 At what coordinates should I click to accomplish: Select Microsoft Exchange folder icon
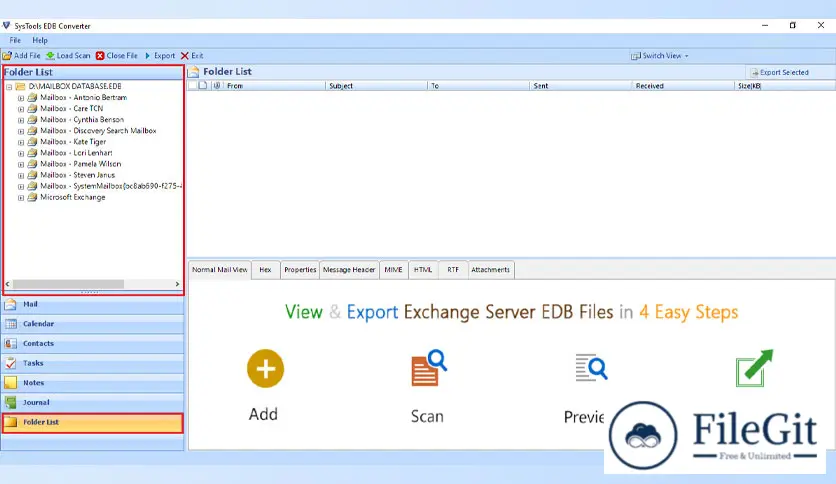click(x=32, y=197)
